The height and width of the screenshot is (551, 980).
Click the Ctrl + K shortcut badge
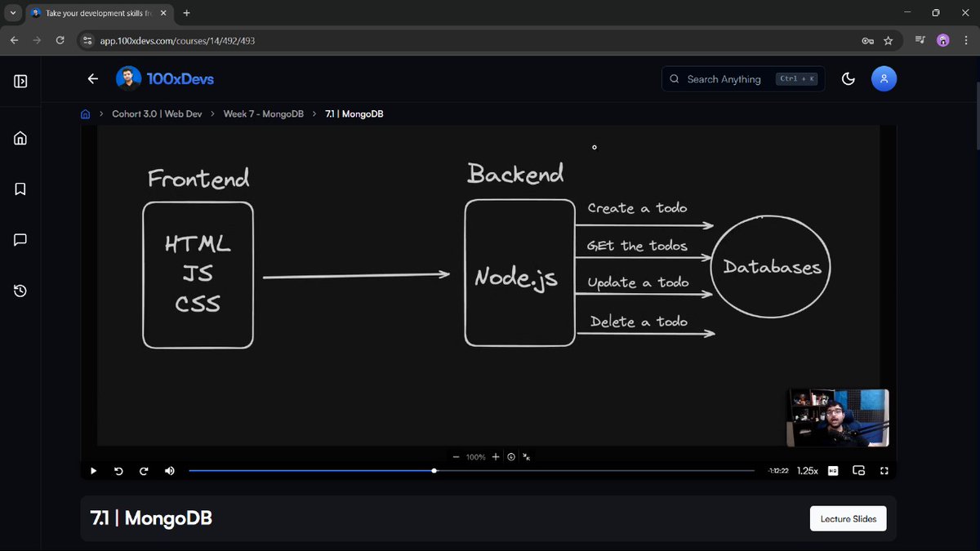coord(798,78)
